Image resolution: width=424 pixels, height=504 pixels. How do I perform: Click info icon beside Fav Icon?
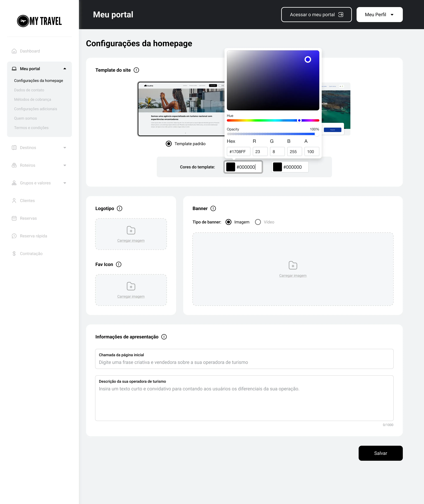pos(119,264)
